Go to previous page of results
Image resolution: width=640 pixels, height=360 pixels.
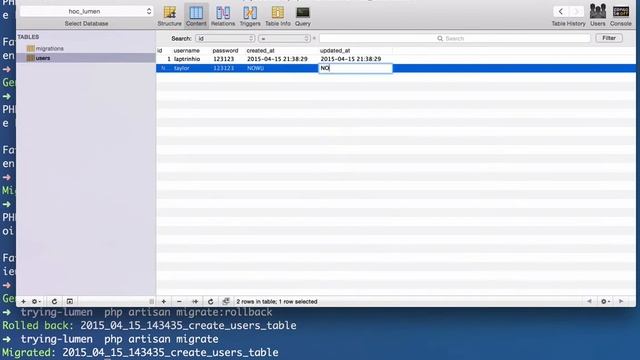pyautogui.click(x=589, y=302)
